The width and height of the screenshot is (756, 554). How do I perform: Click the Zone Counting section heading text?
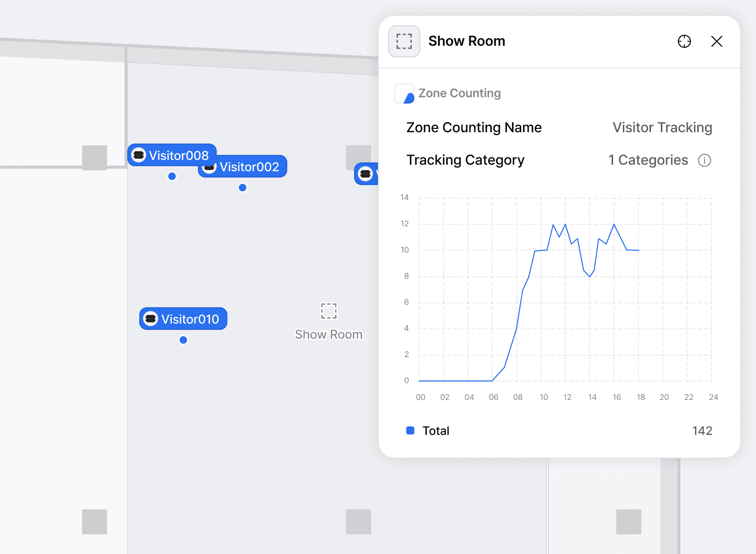pyautogui.click(x=459, y=93)
